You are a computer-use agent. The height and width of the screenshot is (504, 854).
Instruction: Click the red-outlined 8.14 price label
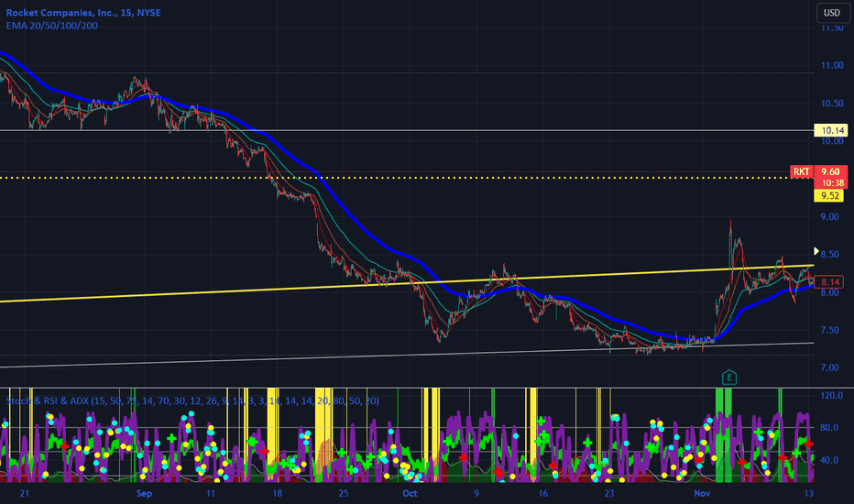(x=829, y=281)
